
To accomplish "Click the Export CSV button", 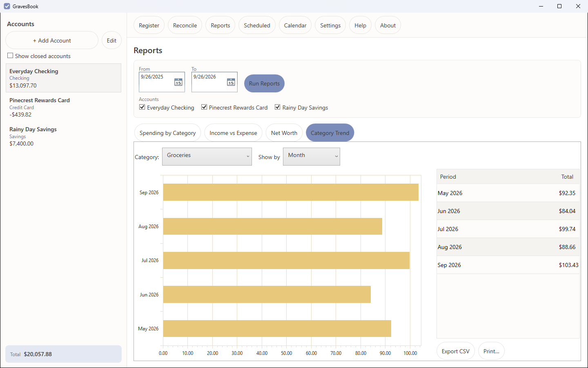I will [x=456, y=351].
